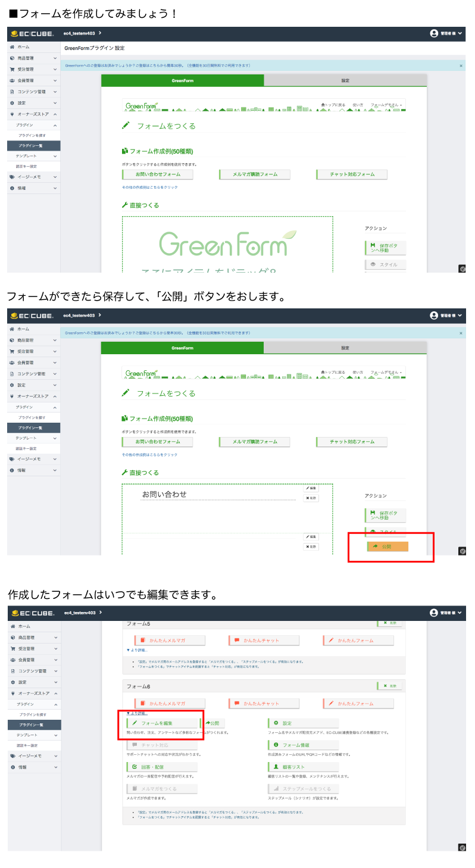Open イージーメモ in the first screenshot sidebar
This screenshot has height=868, width=475.
coord(33,177)
